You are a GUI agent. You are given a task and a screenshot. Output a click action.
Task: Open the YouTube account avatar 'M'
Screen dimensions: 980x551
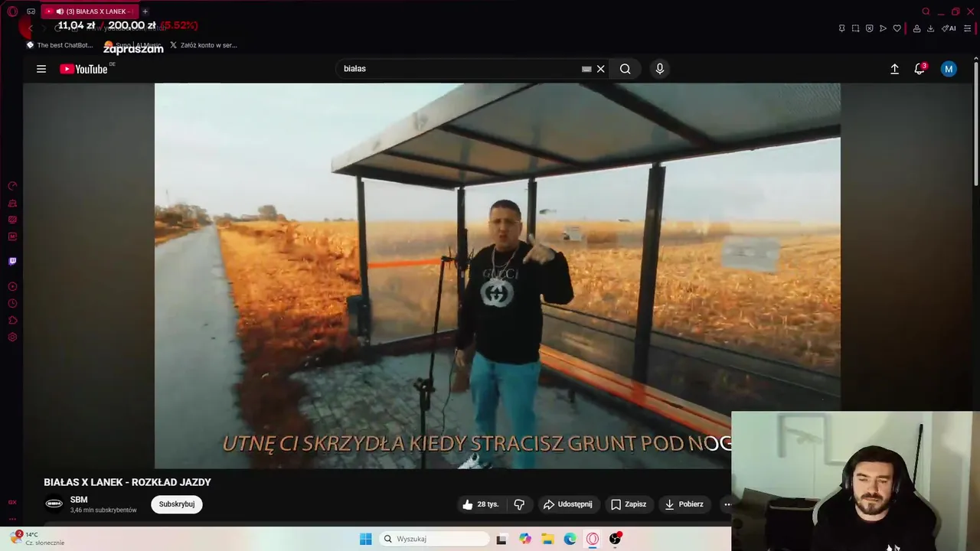click(x=949, y=69)
